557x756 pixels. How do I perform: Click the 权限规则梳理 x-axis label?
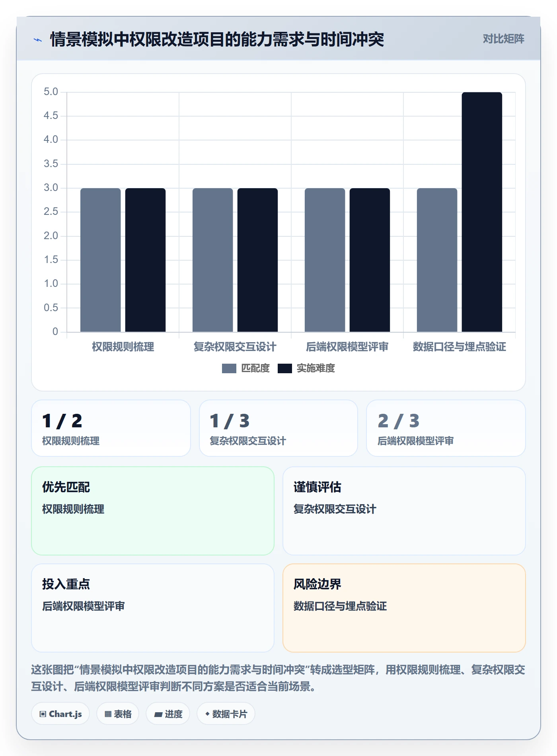123,347
